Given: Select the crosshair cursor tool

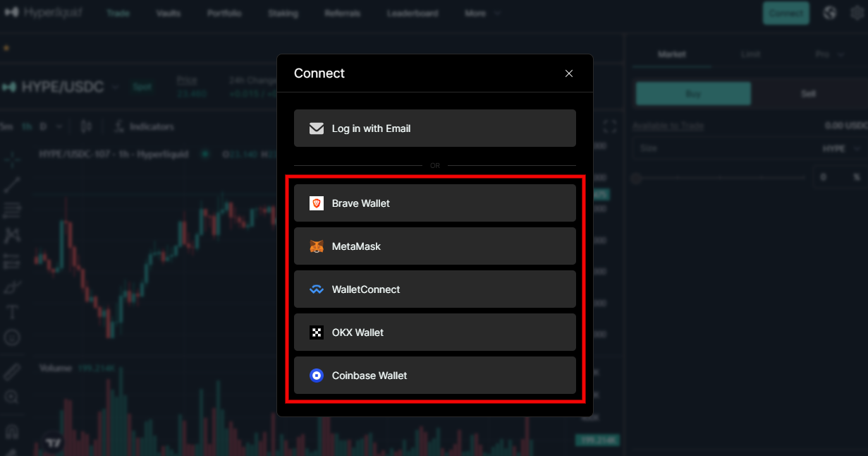Looking at the screenshot, I should (x=12, y=160).
